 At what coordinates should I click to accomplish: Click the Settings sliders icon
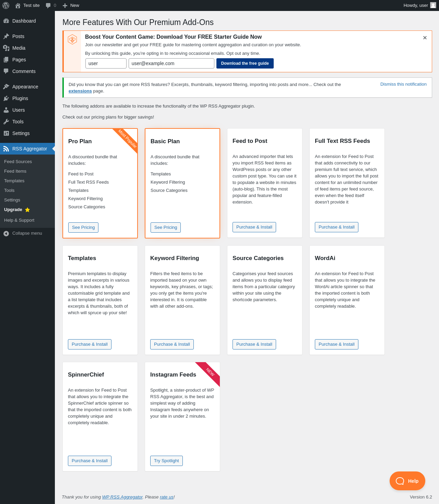[x=6, y=133]
